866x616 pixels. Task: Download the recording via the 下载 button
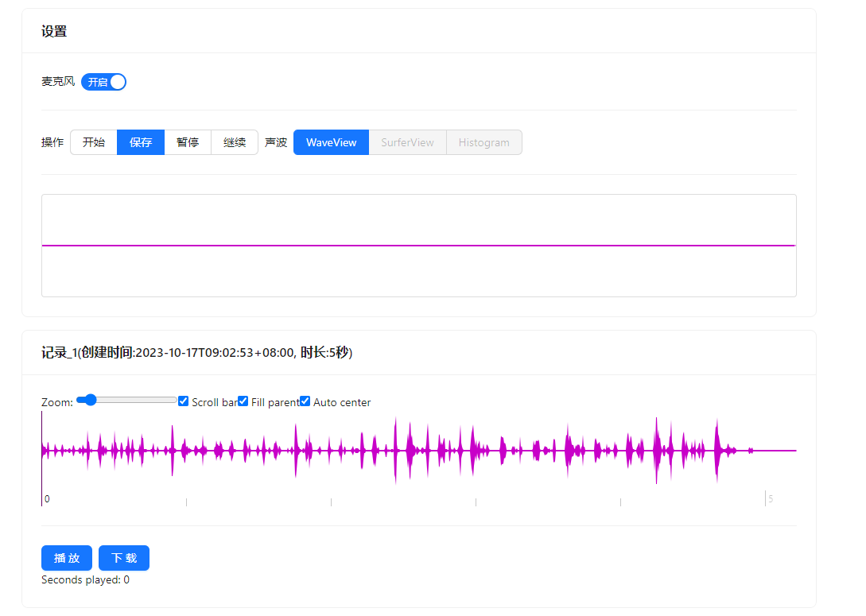[x=124, y=558]
